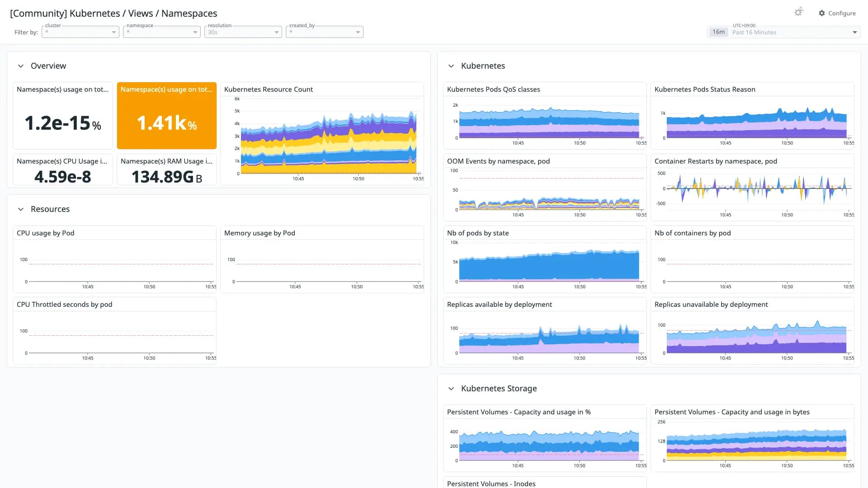This screenshot has height=488, width=868.
Task: Open the cluster filter dropdown
Action: click(80, 32)
